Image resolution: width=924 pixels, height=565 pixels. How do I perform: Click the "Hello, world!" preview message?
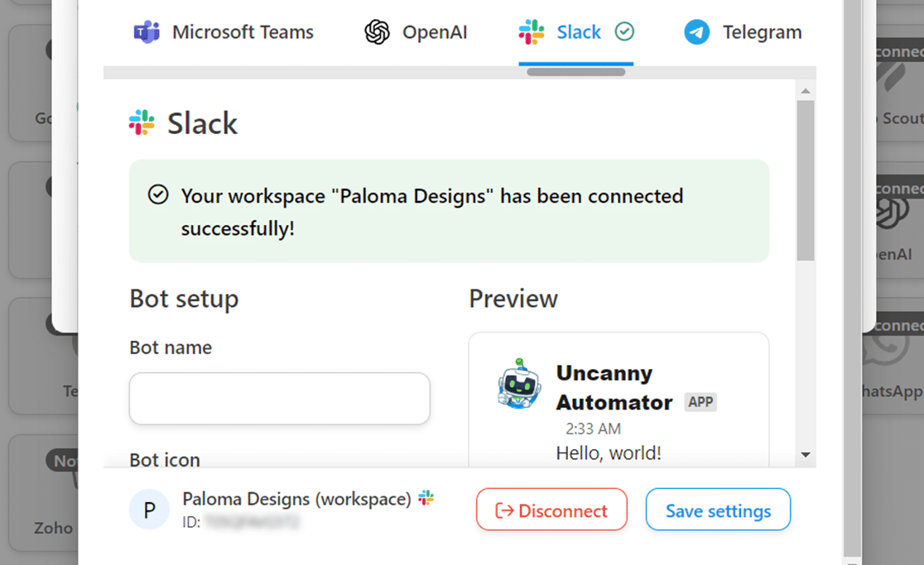click(609, 452)
